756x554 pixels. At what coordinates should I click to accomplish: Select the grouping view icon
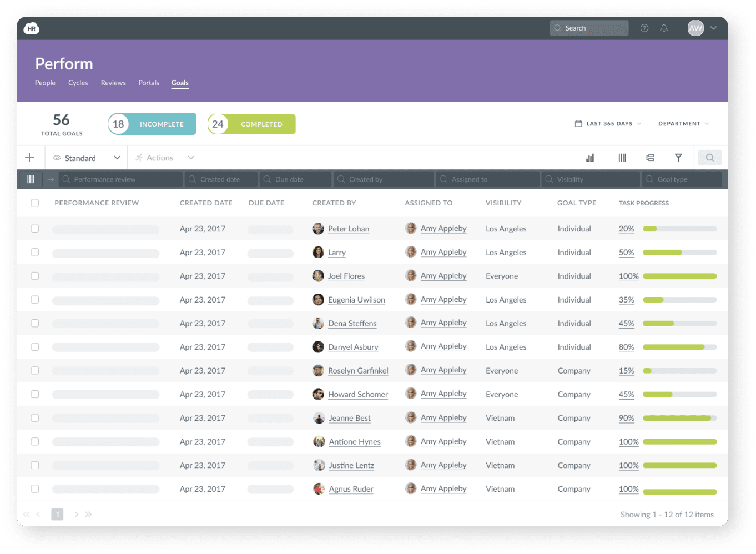pos(650,158)
